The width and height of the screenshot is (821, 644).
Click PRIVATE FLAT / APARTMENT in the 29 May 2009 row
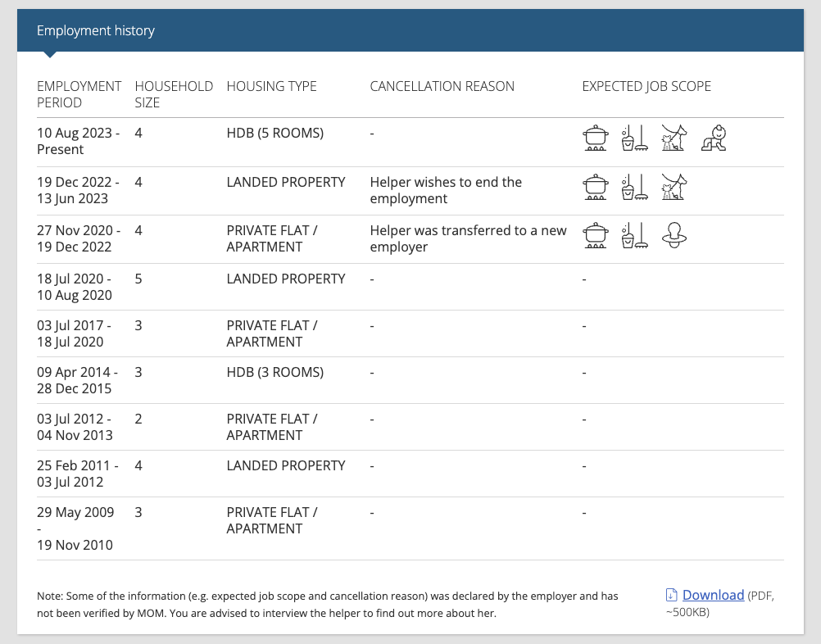(x=272, y=520)
